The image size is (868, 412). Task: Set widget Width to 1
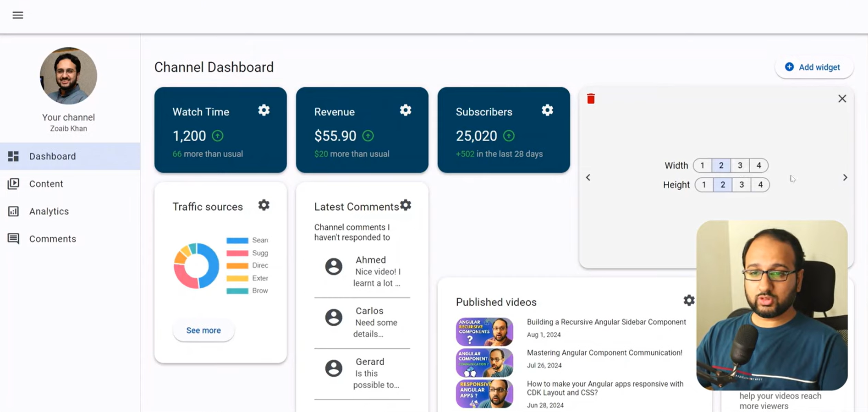tap(703, 165)
